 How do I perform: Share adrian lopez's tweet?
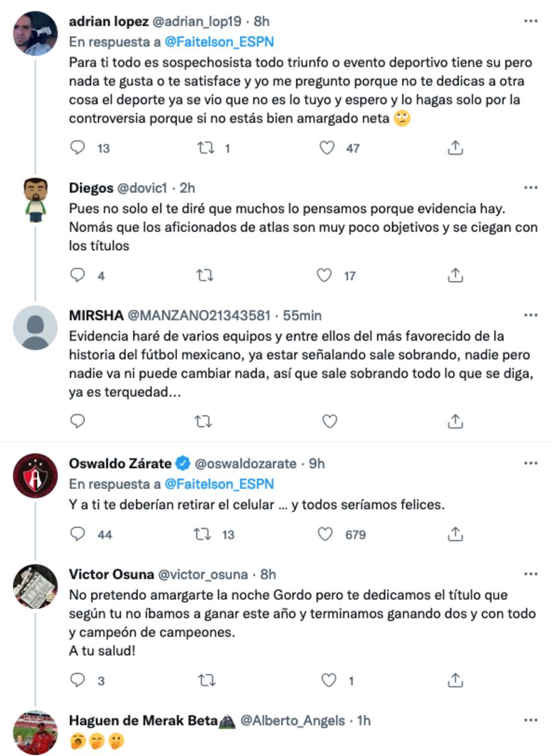pos(455,148)
